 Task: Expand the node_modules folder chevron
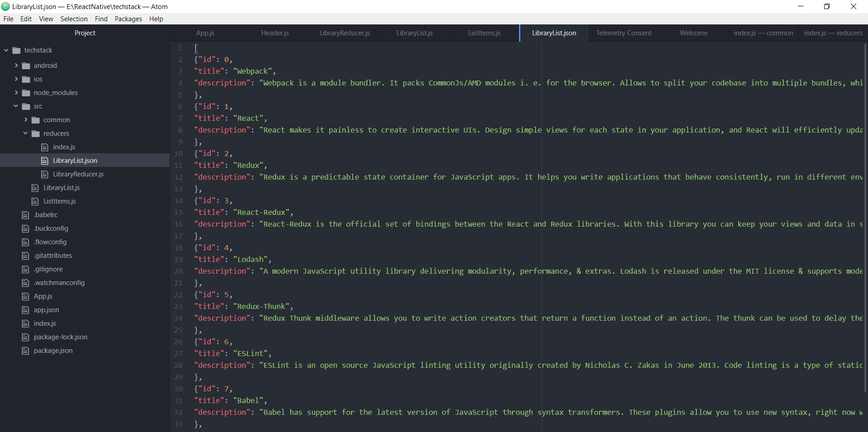[16, 93]
